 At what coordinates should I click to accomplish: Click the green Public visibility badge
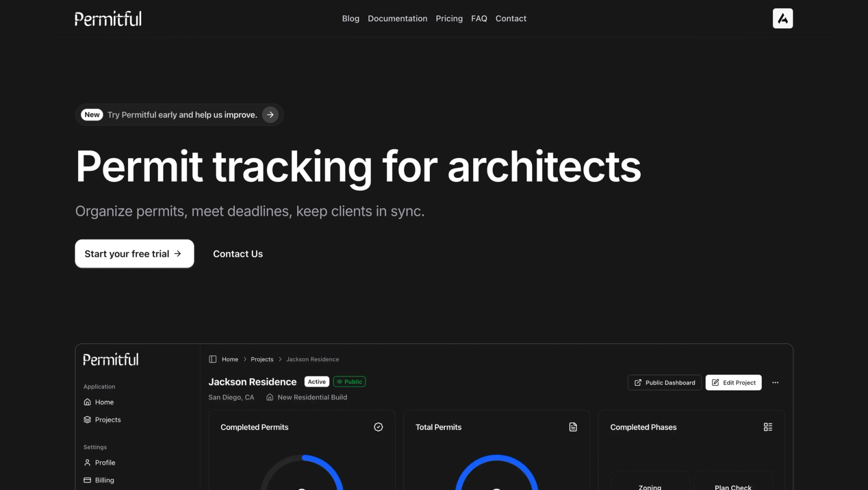click(349, 381)
